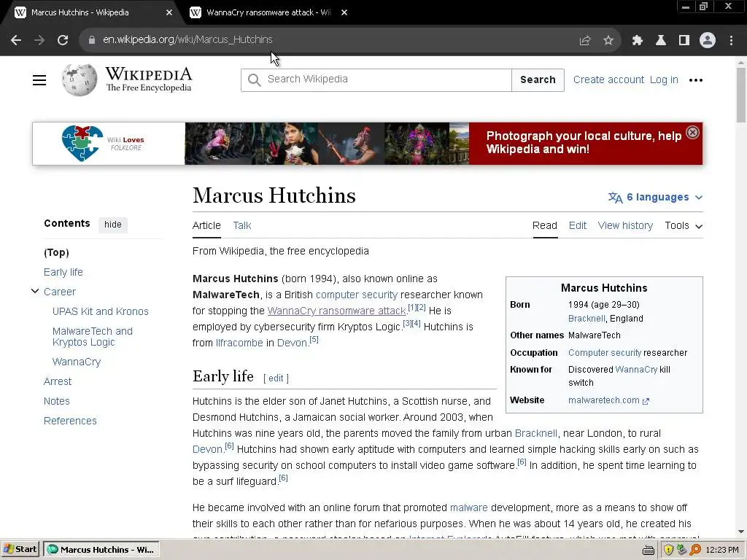Open View history tab
Image resolution: width=747 pixels, height=560 pixels.
click(x=625, y=225)
